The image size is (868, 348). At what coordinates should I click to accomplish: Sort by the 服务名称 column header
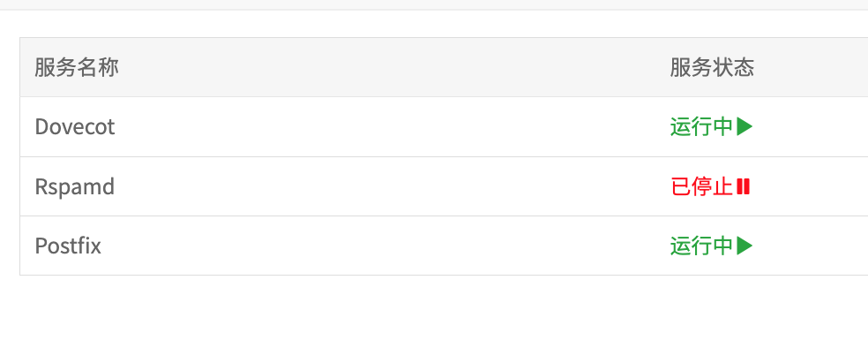[77, 68]
